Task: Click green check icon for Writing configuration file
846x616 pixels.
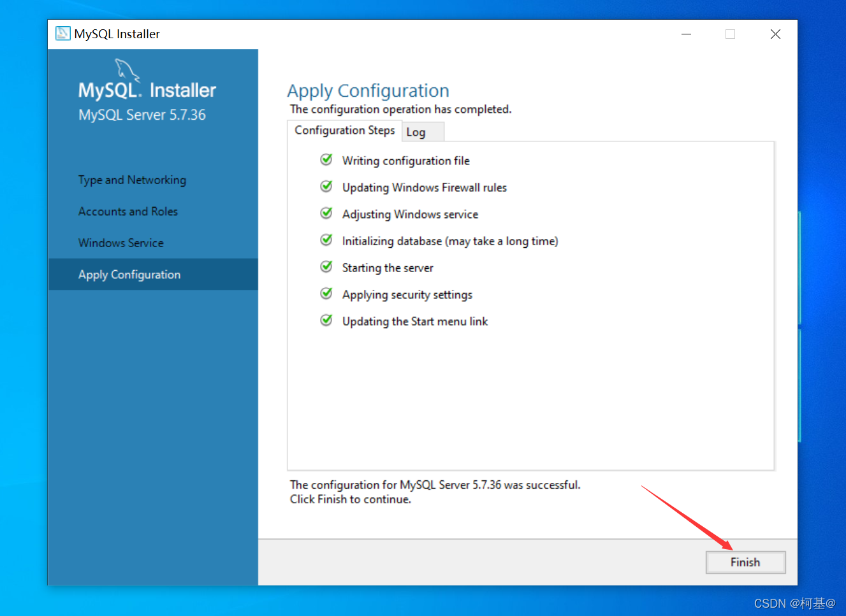Action: pos(326,159)
